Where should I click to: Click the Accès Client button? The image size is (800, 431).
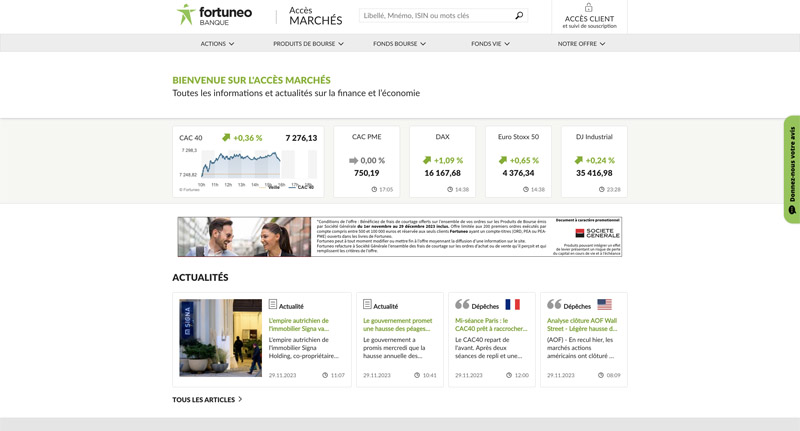coord(589,17)
